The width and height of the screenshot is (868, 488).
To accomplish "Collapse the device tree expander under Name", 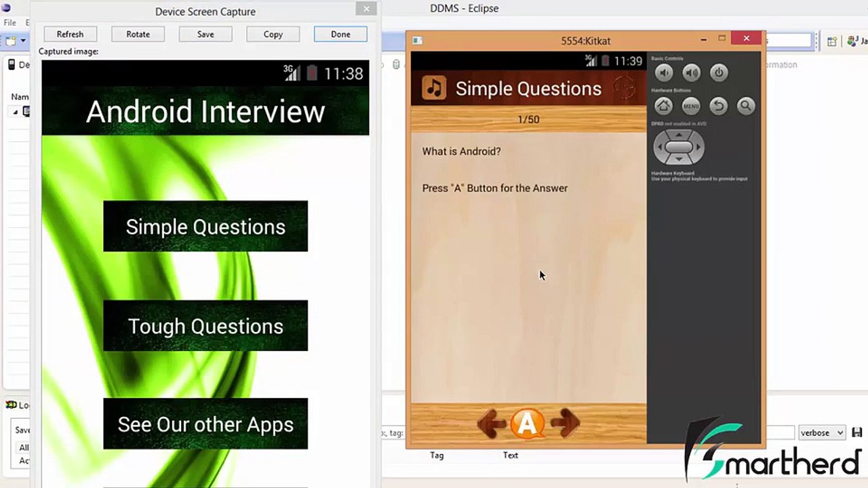I will 15,112.
